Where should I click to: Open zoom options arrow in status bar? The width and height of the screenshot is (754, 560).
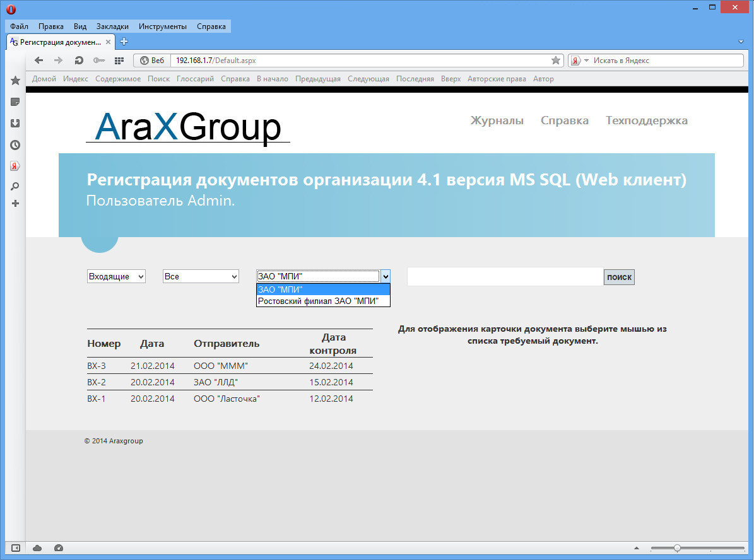637,548
